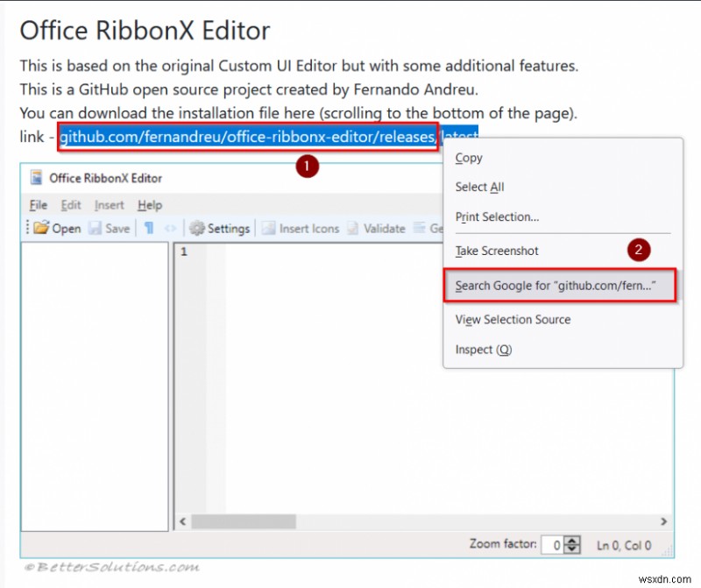Select Take Screenshot in the context menu

tap(496, 251)
